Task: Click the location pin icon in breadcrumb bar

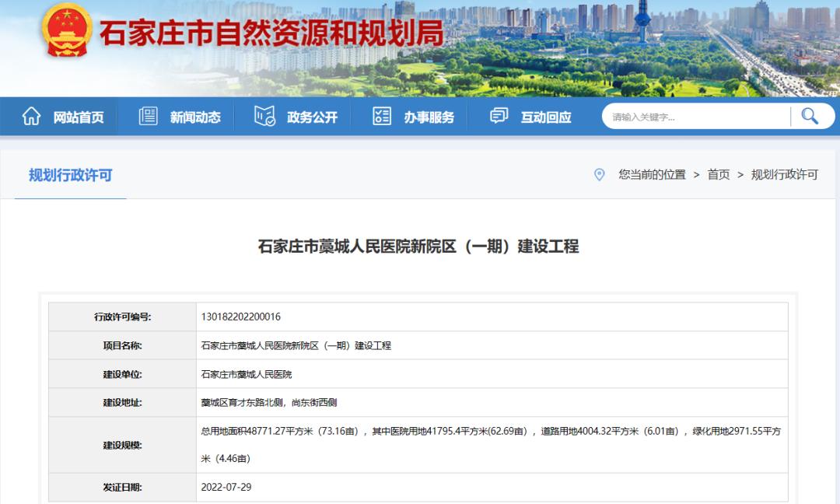Action: 598,175
